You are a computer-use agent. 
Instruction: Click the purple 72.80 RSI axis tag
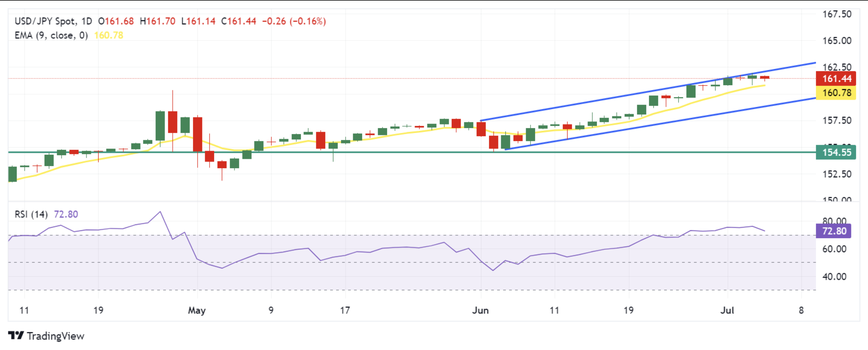pos(833,231)
